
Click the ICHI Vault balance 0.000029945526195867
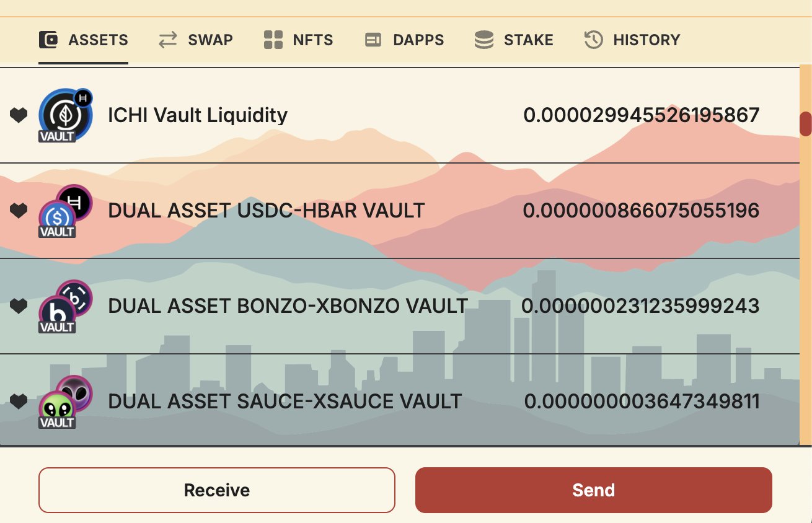click(641, 115)
